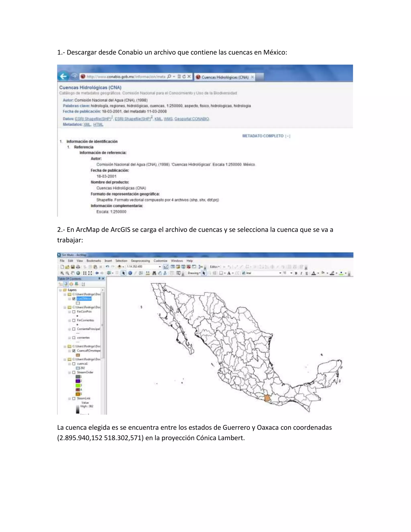Collapse the Layers data frame tree
411x532 pixels.
tap(60, 290)
